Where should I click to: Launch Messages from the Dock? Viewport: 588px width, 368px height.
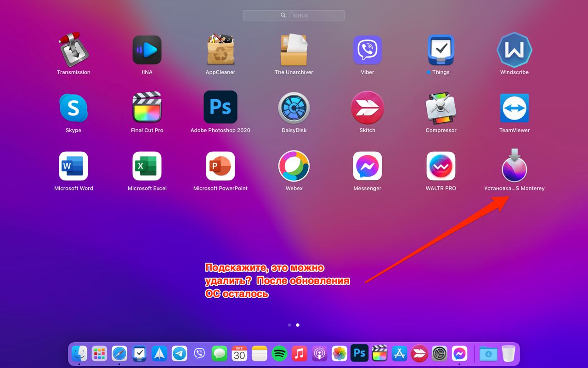click(x=220, y=353)
